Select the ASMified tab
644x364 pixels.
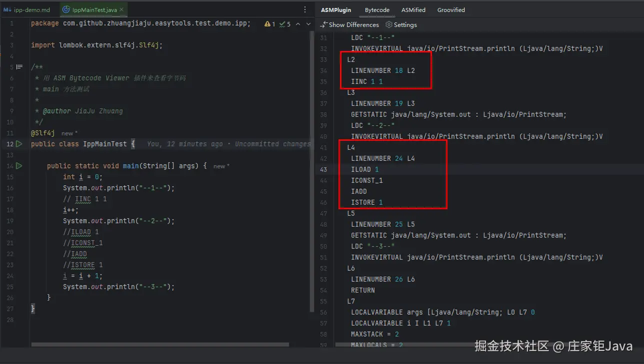pos(412,9)
